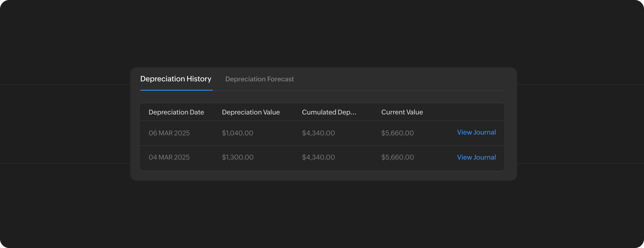Click the $5,660.00 value in 06 MAR row
The width and height of the screenshot is (644, 248).
pyautogui.click(x=397, y=133)
